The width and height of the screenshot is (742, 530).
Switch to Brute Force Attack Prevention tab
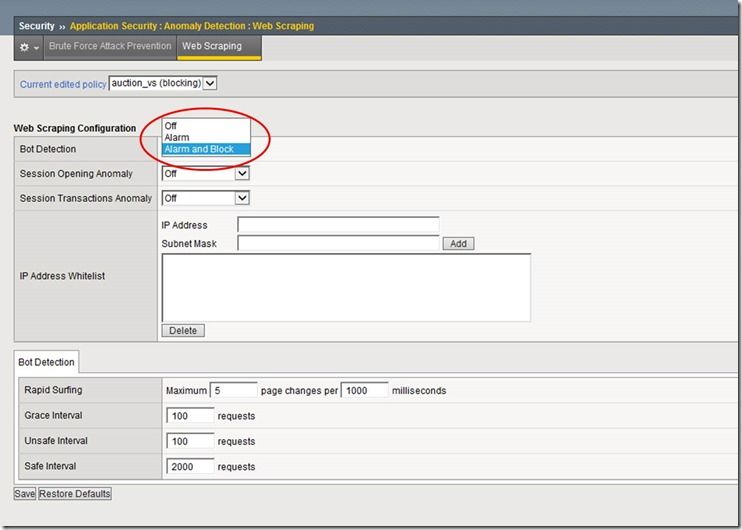[x=109, y=47]
